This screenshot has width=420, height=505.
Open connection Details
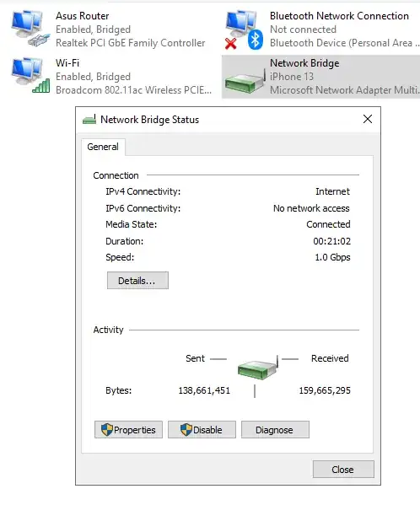click(x=137, y=281)
